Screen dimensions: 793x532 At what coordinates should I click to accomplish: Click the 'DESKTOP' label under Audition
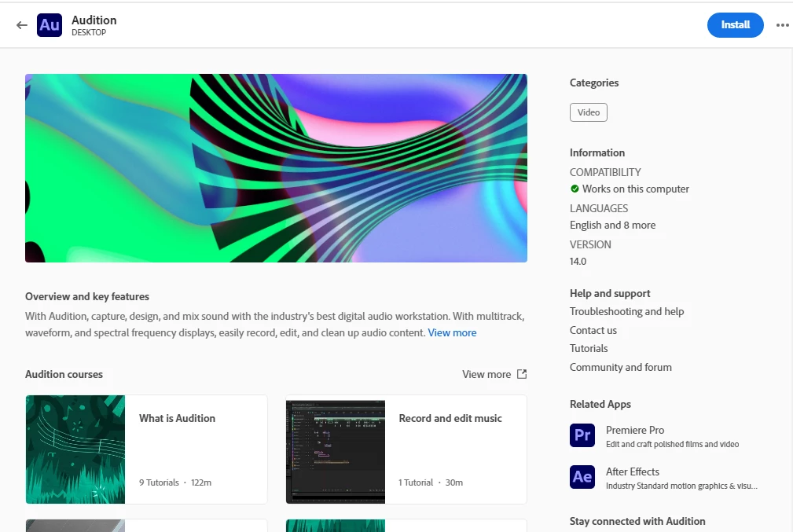pyautogui.click(x=89, y=32)
